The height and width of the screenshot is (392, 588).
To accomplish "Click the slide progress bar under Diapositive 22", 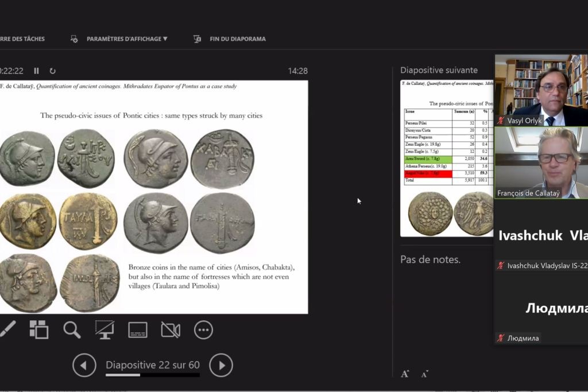I will pyautogui.click(x=152, y=375).
